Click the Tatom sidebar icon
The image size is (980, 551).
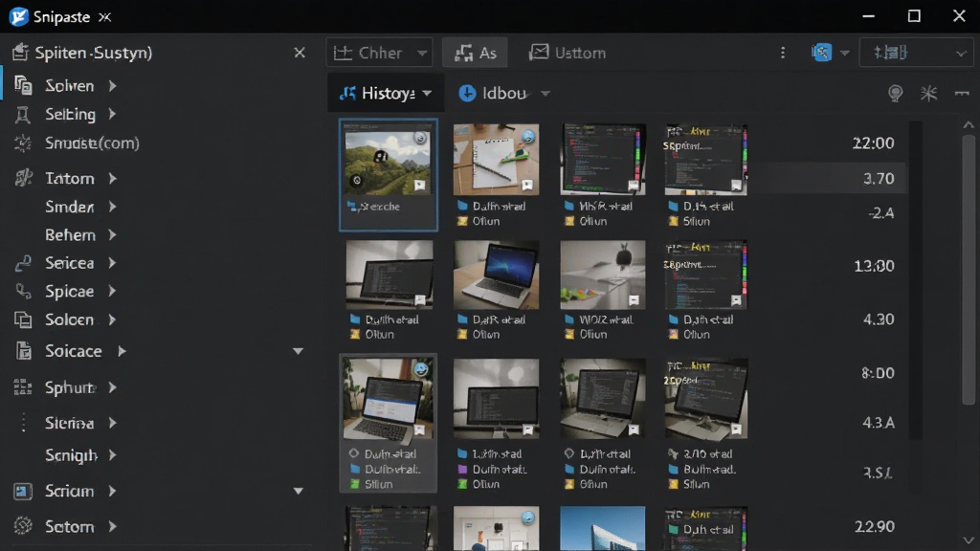pos(23,178)
